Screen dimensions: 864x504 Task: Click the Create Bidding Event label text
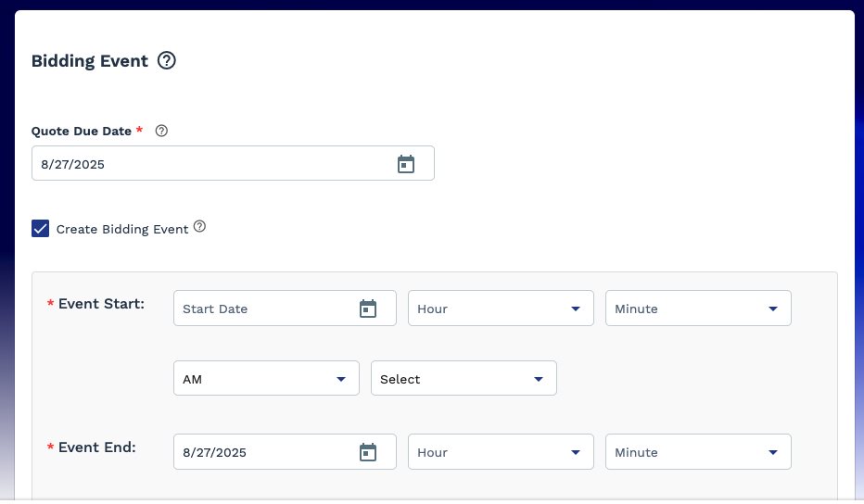[122, 229]
